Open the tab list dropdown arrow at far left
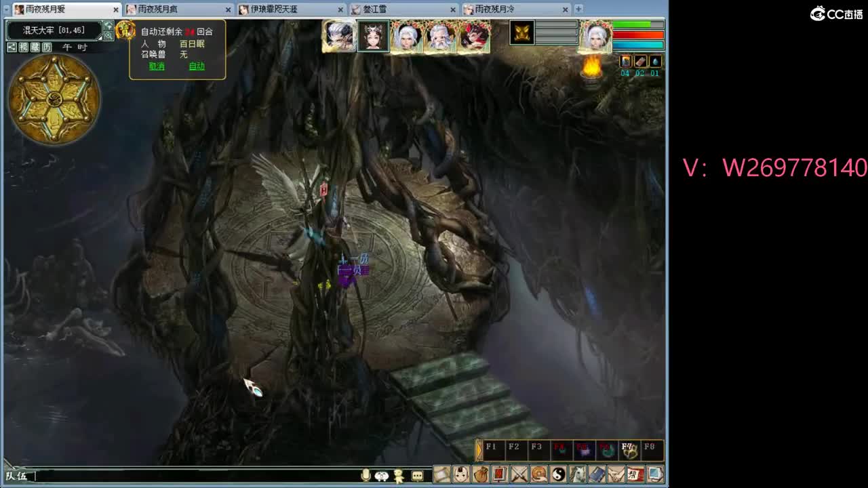 pyautogui.click(x=7, y=9)
